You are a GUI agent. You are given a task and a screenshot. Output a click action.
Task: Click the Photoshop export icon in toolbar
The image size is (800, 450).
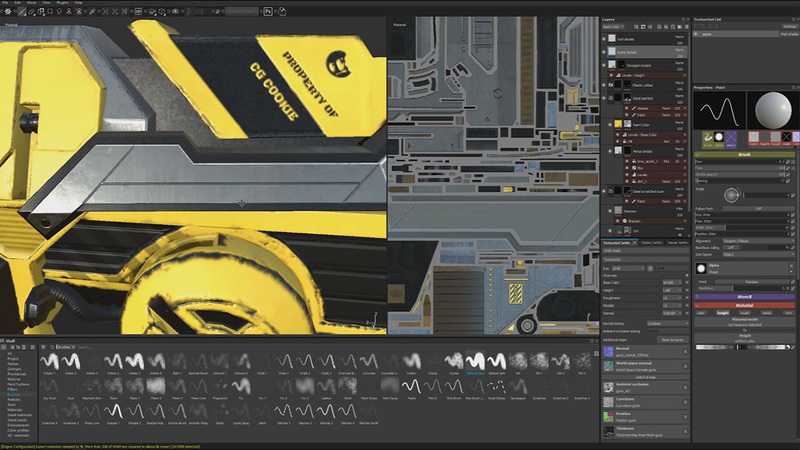coord(268,11)
